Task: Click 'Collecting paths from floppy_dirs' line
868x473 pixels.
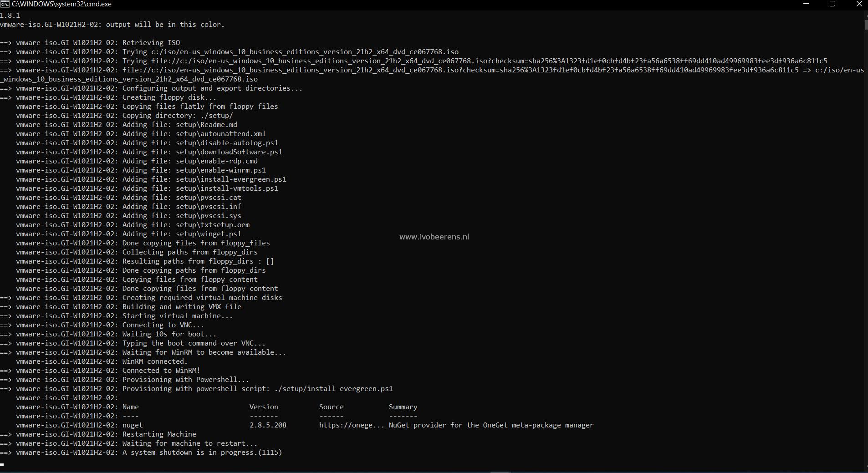Action: 190,252
